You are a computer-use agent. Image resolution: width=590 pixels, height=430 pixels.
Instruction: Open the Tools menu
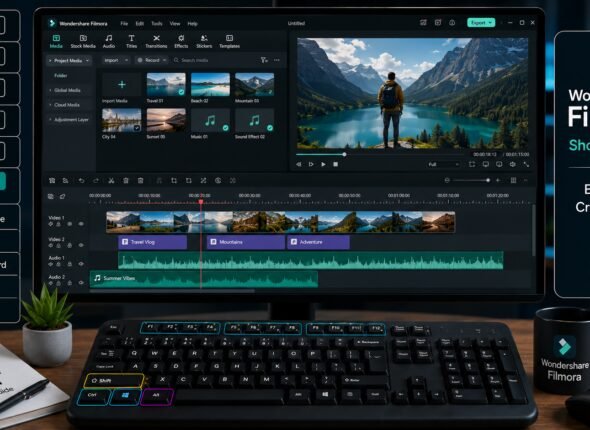pyautogui.click(x=157, y=23)
